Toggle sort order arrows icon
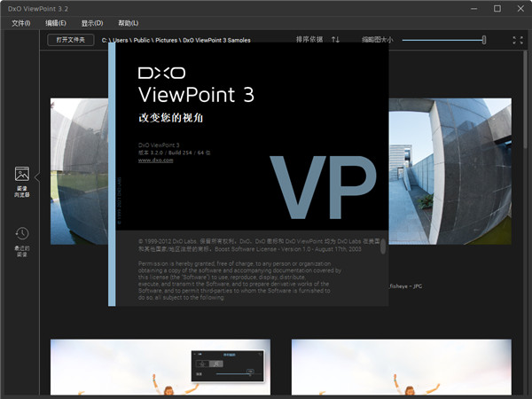The height and width of the screenshot is (399, 532). (335, 40)
